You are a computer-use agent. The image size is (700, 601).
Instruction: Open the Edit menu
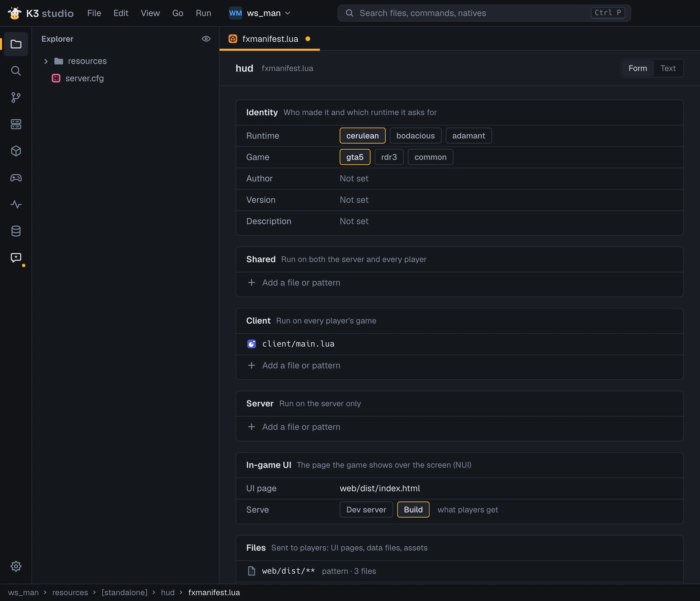pyautogui.click(x=121, y=13)
